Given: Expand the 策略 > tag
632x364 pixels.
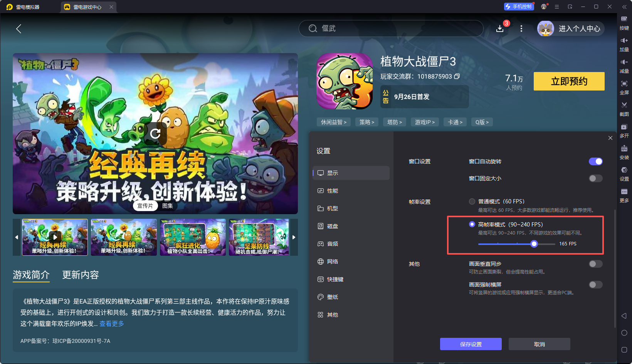Looking at the screenshot, I should 367,122.
